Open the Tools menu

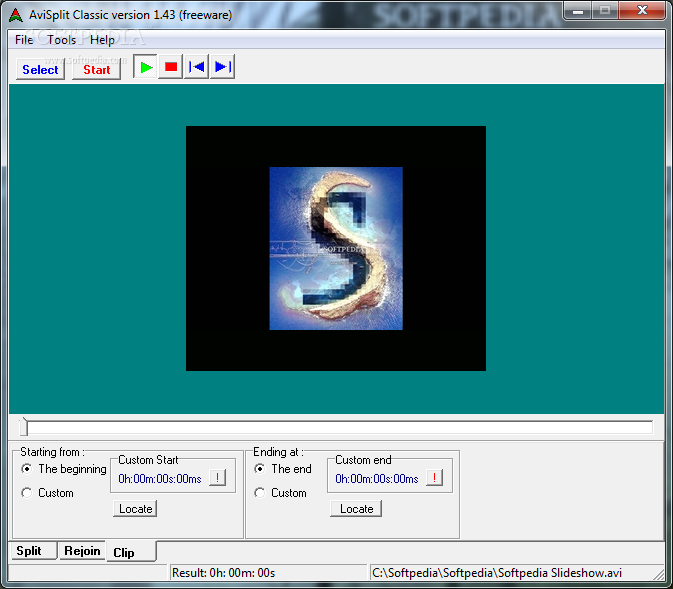click(x=61, y=40)
